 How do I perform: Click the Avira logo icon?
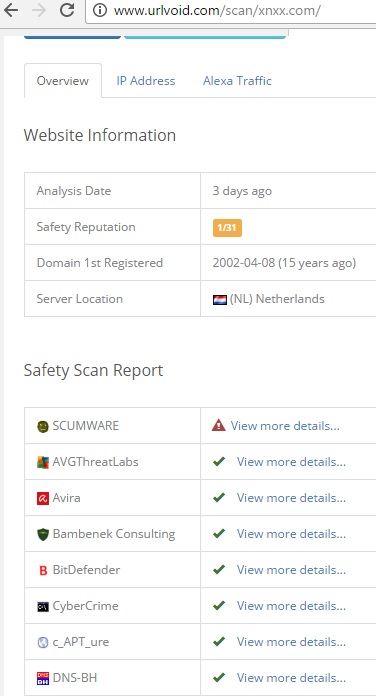coord(43,498)
